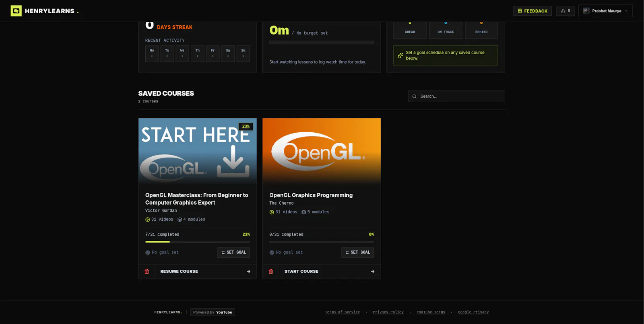Click the play icon beside Masterclass 31 videos
Image resolution: width=644 pixels, height=324 pixels.
147,219
